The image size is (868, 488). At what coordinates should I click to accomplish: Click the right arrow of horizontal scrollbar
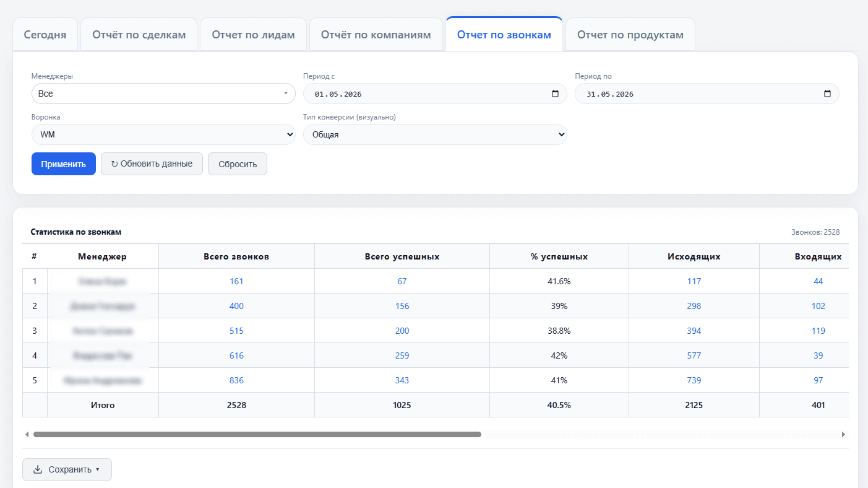click(x=844, y=435)
